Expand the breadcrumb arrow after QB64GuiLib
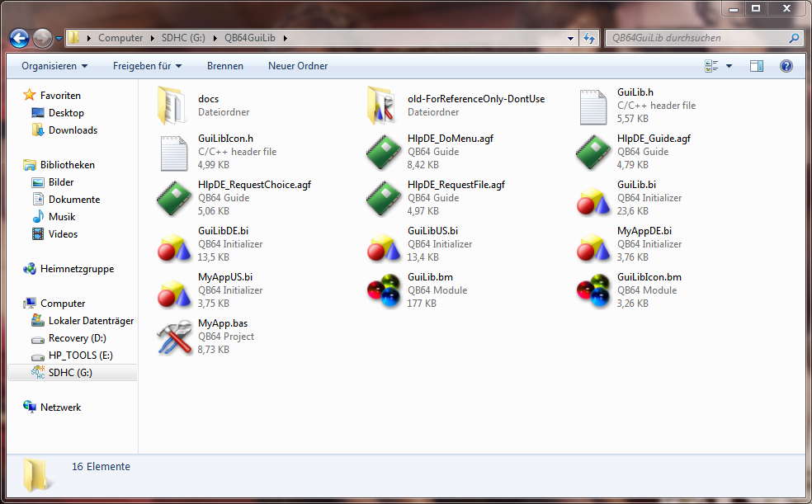Image resolution: width=812 pixels, height=504 pixels. coord(285,38)
